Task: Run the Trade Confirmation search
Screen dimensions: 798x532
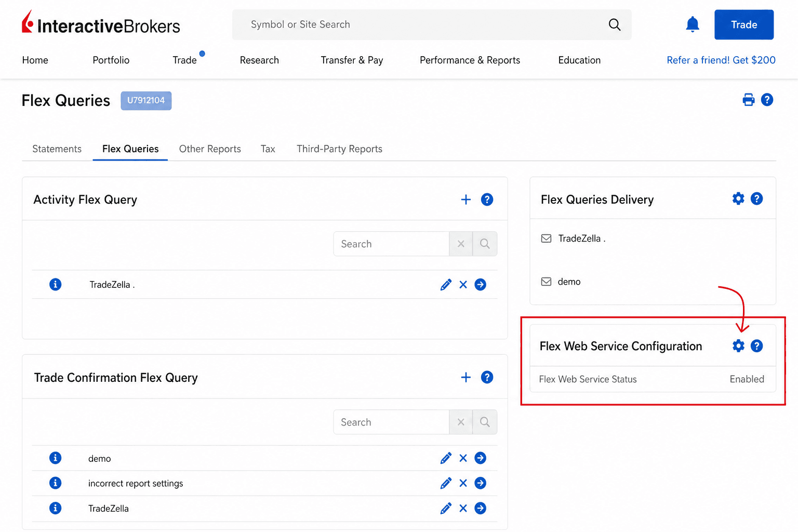Action: (x=485, y=422)
